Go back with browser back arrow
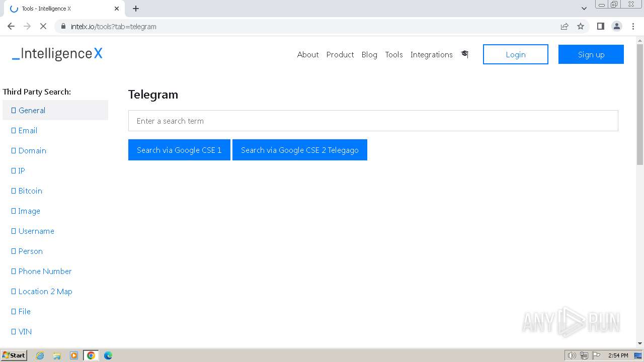644x362 pixels. [11, 26]
